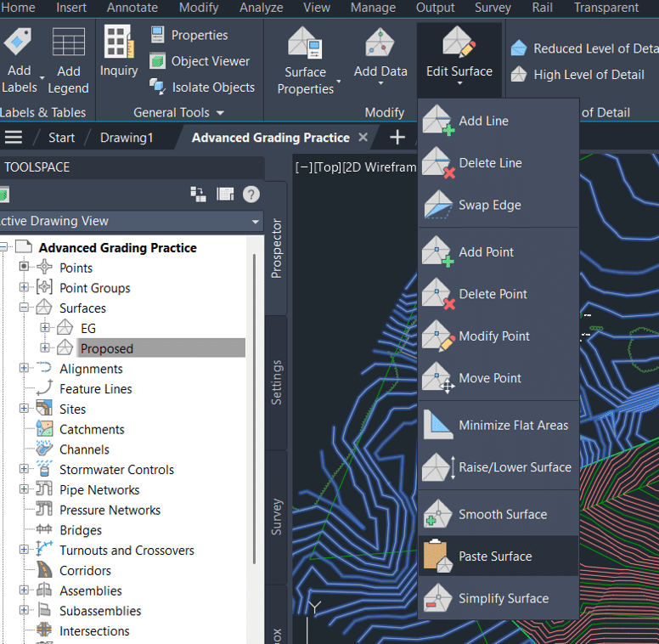Expand the Point Groups node
The image size is (659, 644).
24,287
